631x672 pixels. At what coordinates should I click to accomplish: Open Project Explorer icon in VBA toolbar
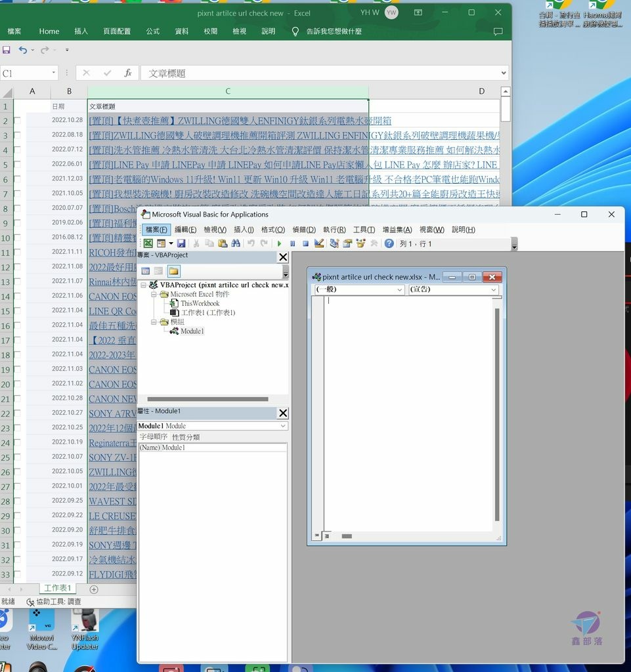tap(334, 243)
